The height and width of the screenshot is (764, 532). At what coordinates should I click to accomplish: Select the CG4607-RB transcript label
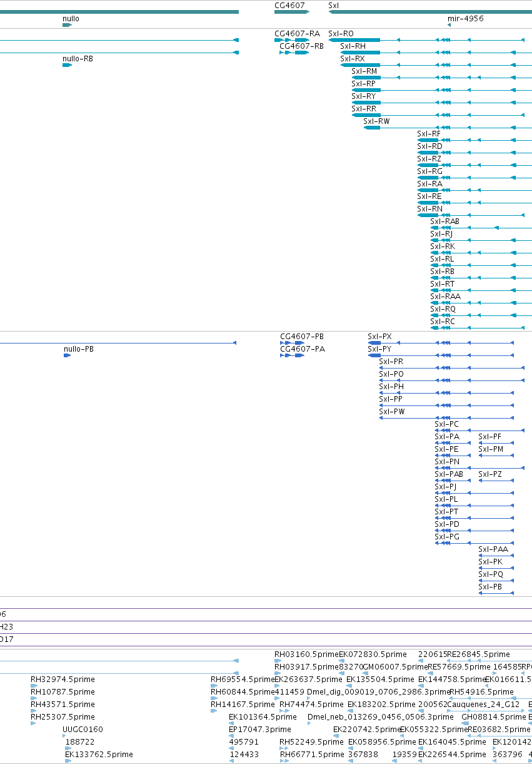(301, 46)
